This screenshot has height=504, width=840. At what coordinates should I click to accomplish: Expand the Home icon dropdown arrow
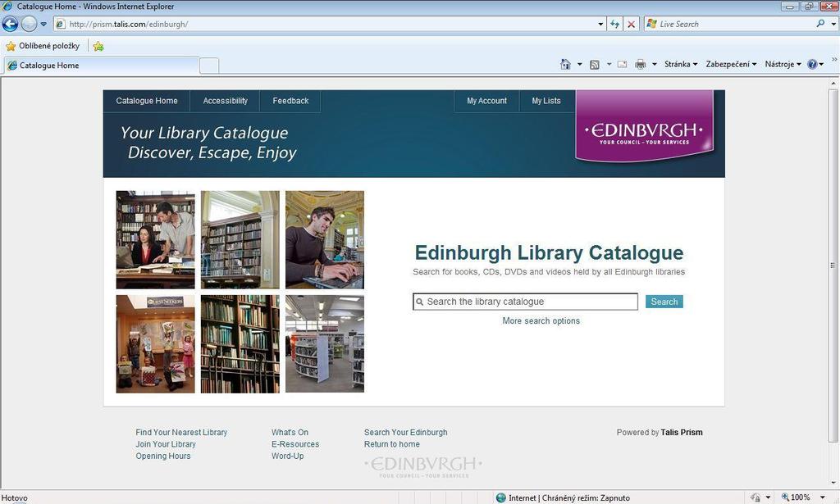579,64
